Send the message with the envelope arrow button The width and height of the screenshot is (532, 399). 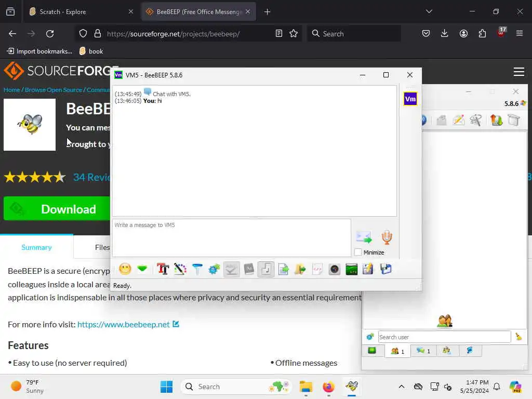(364, 237)
